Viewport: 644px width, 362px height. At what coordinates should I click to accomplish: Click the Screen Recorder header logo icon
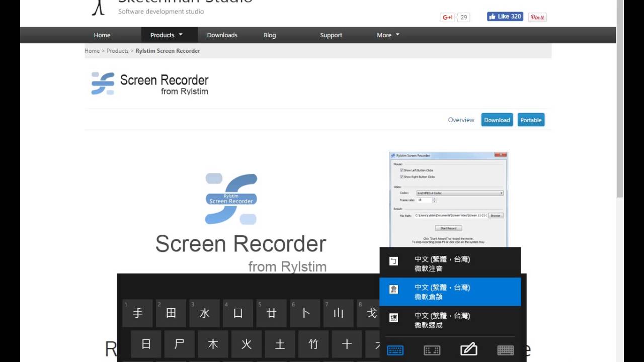103,83
